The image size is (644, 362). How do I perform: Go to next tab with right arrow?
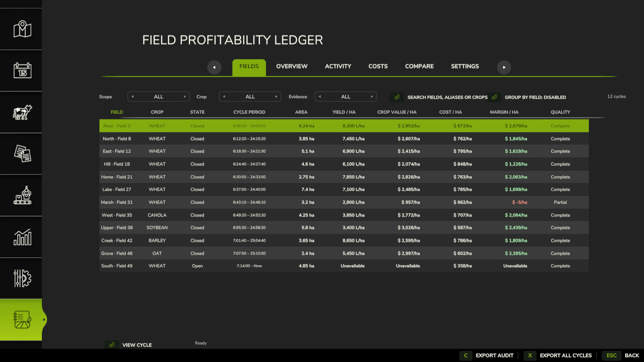click(x=504, y=67)
